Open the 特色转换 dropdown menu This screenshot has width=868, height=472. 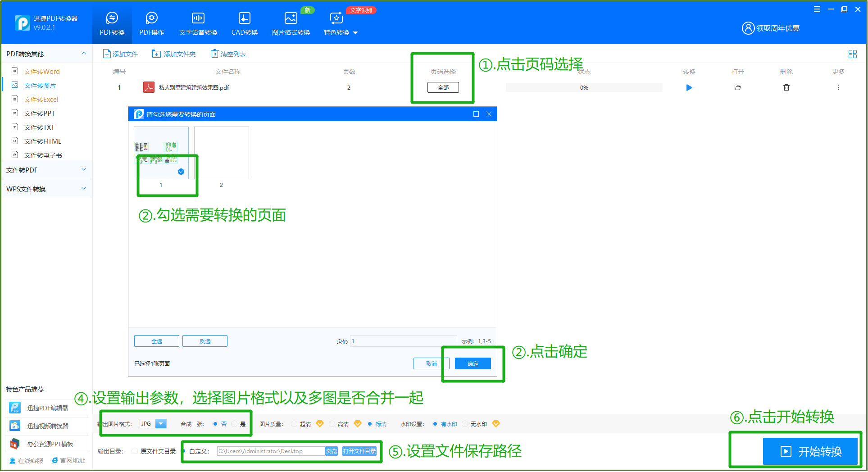(x=341, y=24)
